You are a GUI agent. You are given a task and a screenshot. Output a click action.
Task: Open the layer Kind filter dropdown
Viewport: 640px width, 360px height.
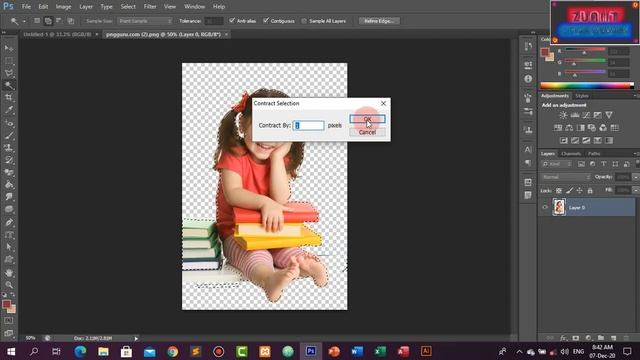click(x=557, y=164)
